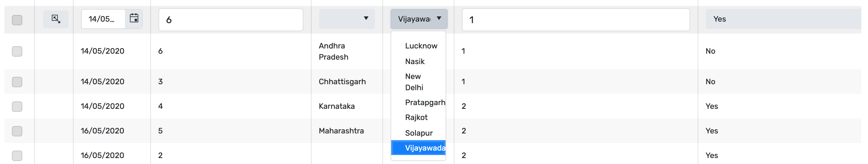Check the Andhra Pradesh row checkbox
Viewport: 868px width, 164px height.
coord(17,51)
